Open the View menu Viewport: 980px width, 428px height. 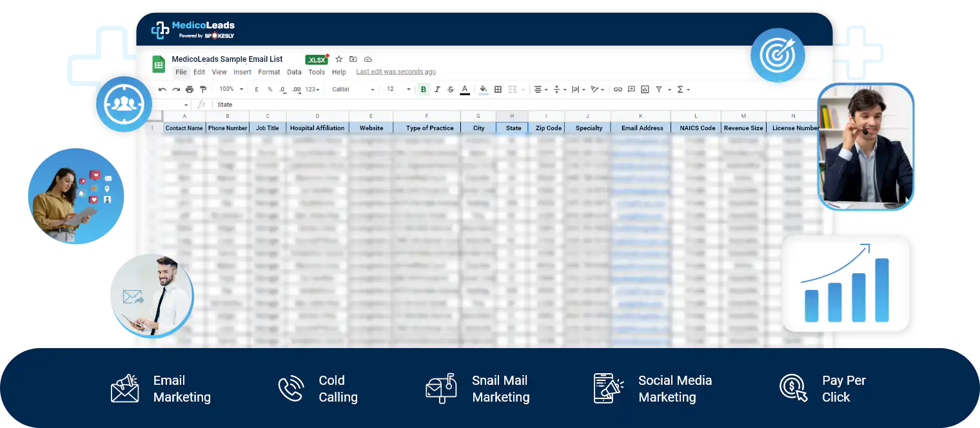point(219,72)
